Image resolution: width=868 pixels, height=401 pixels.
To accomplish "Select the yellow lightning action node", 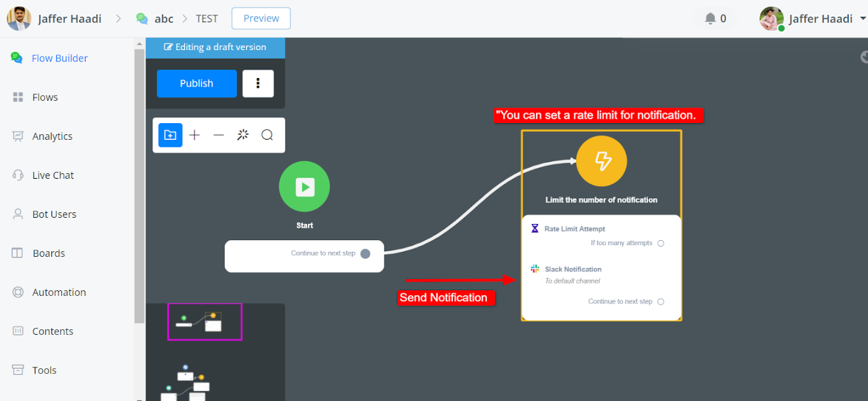I will 601,162.
